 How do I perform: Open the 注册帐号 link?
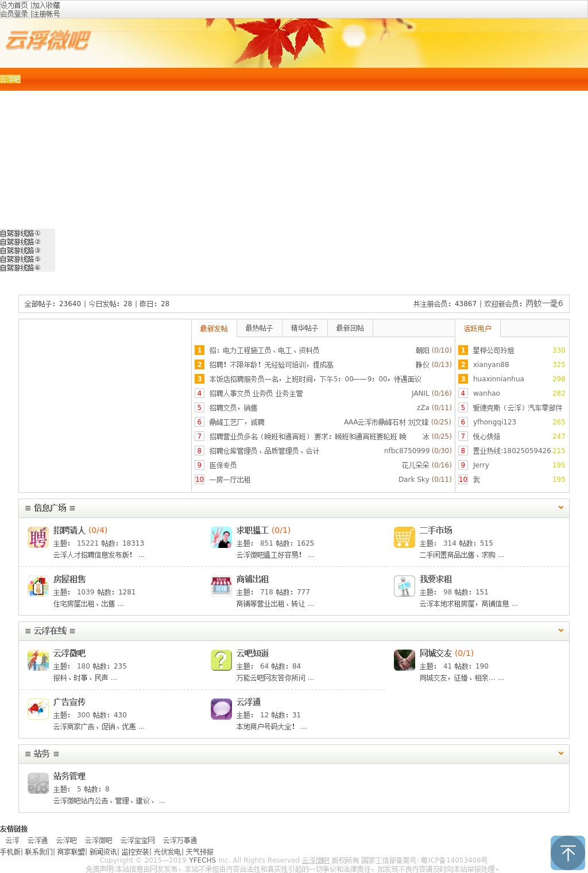tap(46, 14)
